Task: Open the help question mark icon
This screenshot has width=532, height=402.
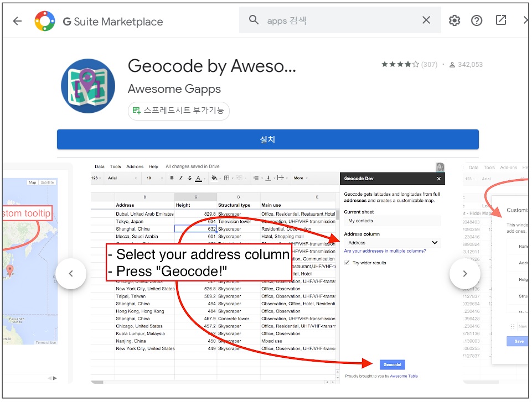Action: point(476,20)
